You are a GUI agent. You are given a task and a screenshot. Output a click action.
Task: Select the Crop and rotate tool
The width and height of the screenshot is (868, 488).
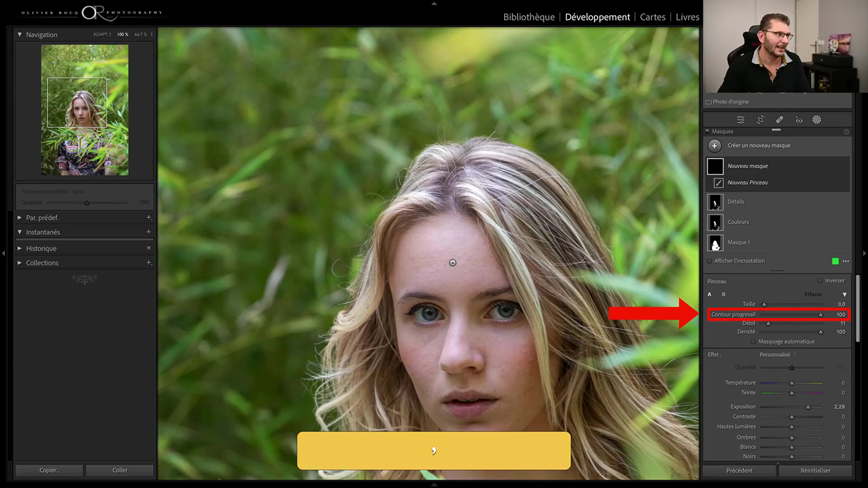point(760,120)
